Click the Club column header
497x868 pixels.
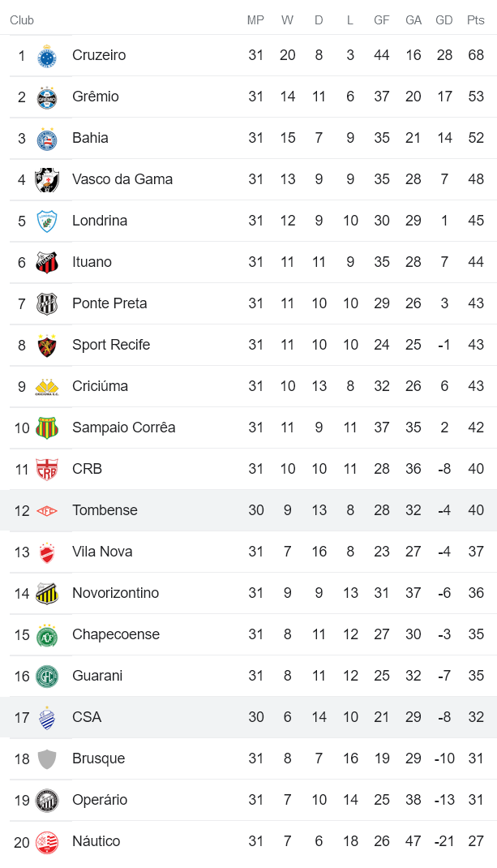coord(22,20)
